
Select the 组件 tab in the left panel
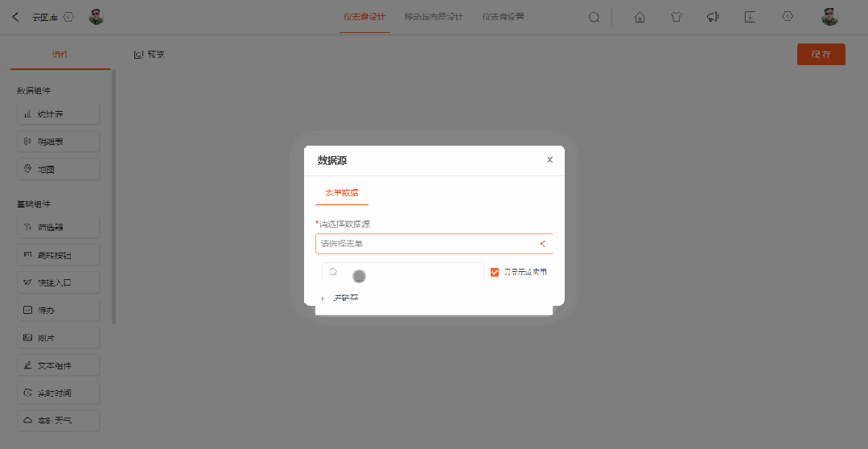tap(60, 55)
